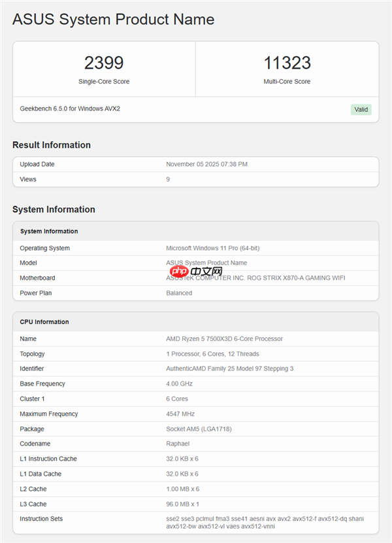The height and width of the screenshot is (543, 392).
Task: Click the Maximum Frequency value 4547 MHz
Action: pyautogui.click(x=180, y=414)
